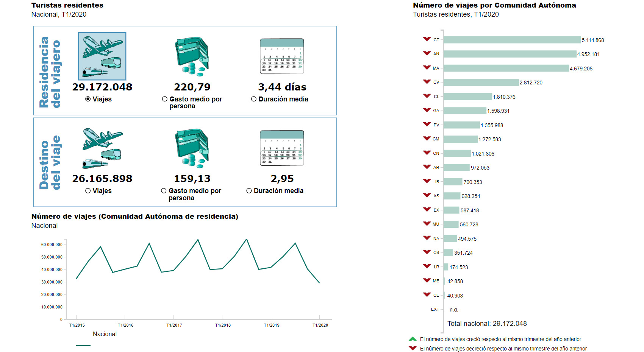Click the CV bar showing 2.812.720
The image size is (644, 352).
[x=481, y=83]
